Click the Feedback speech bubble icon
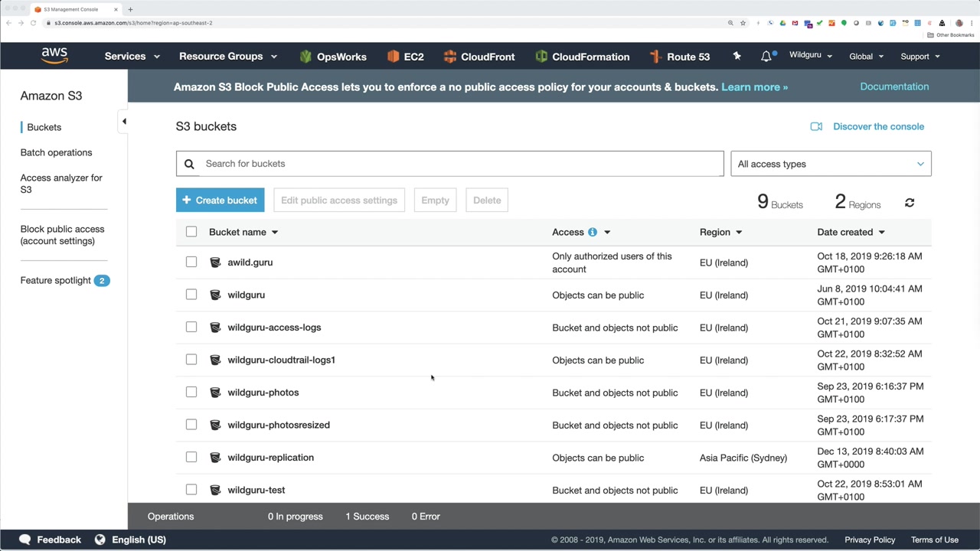 point(25,540)
